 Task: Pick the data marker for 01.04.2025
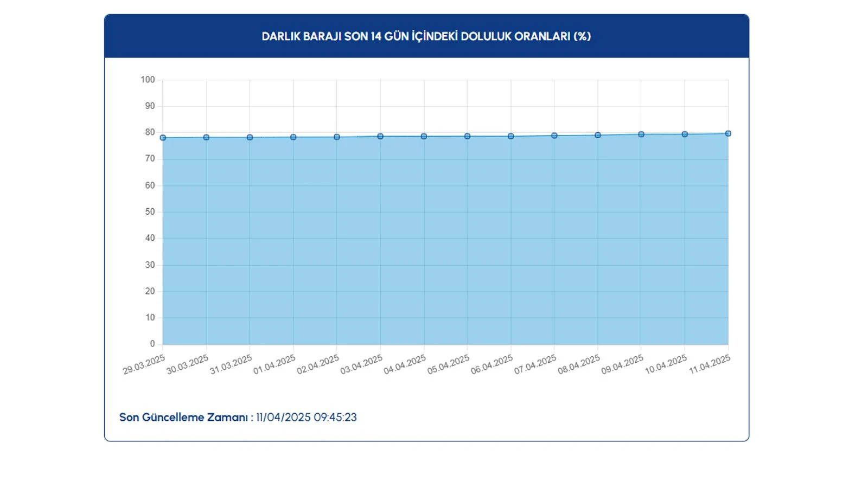[293, 137]
